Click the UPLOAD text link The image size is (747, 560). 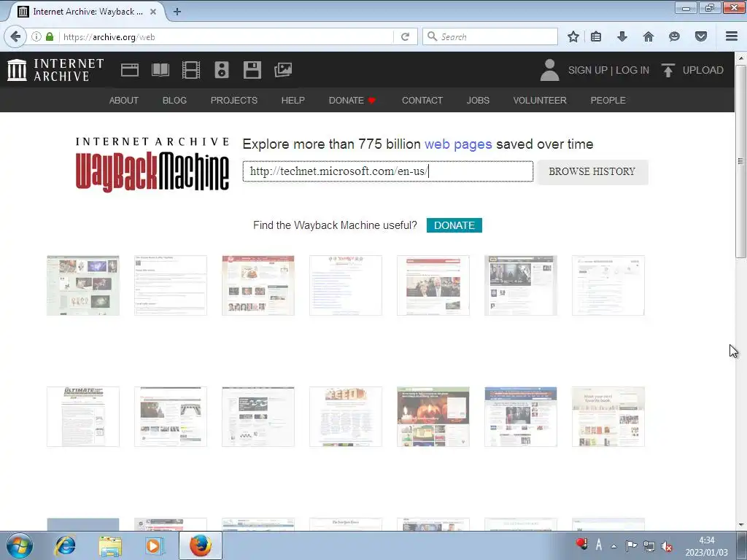[703, 70]
